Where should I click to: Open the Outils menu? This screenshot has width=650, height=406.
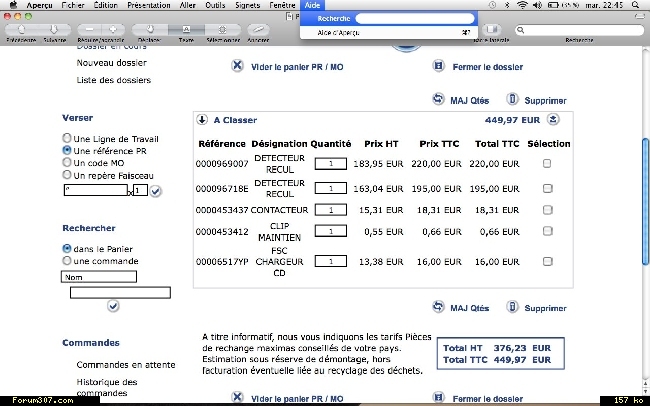pyautogui.click(x=215, y=5)
